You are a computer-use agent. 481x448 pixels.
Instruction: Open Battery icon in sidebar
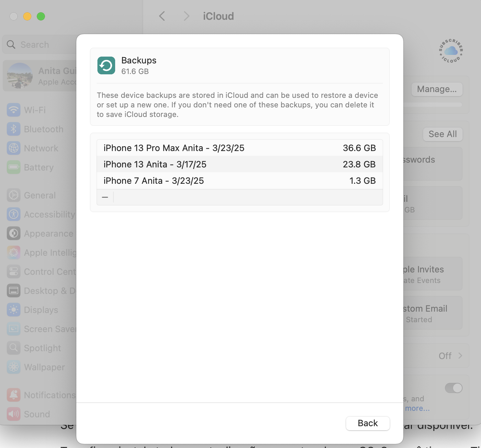tap(14, 167)
